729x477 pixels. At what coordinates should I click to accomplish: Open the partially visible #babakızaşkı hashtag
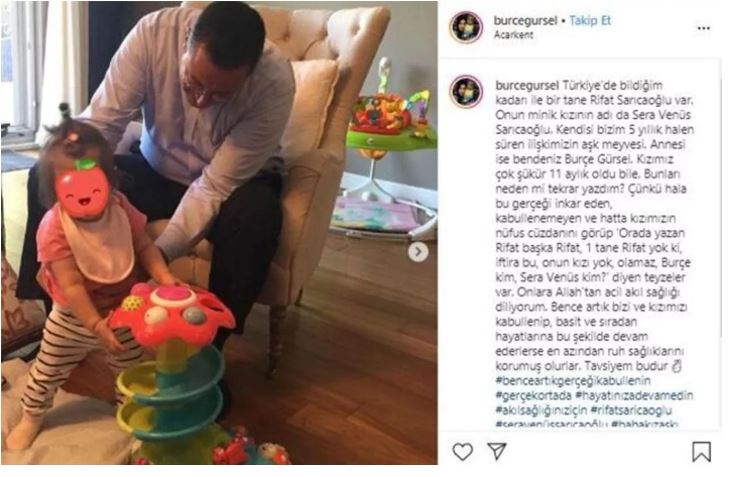pos(644,424)
